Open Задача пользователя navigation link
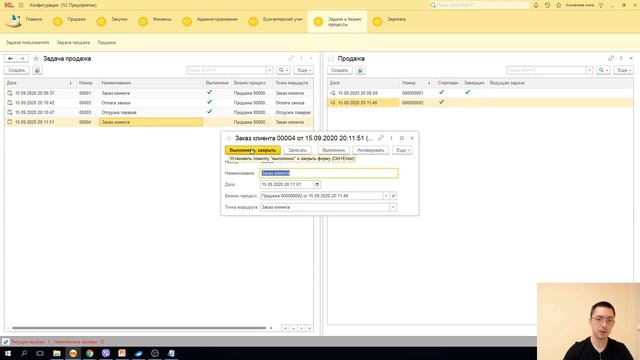Screen dimensions: 640x360 click(x=27, y=42)
